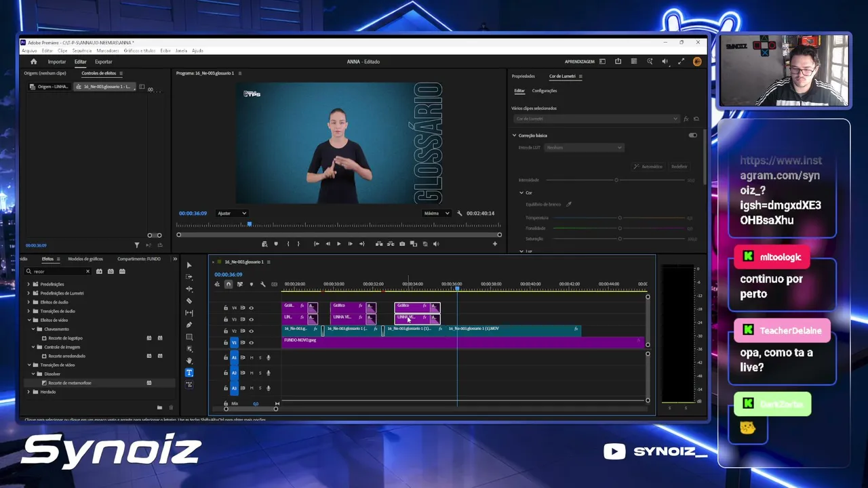
Task: Collapse the Cor subsection
Action: pos(521,192)
